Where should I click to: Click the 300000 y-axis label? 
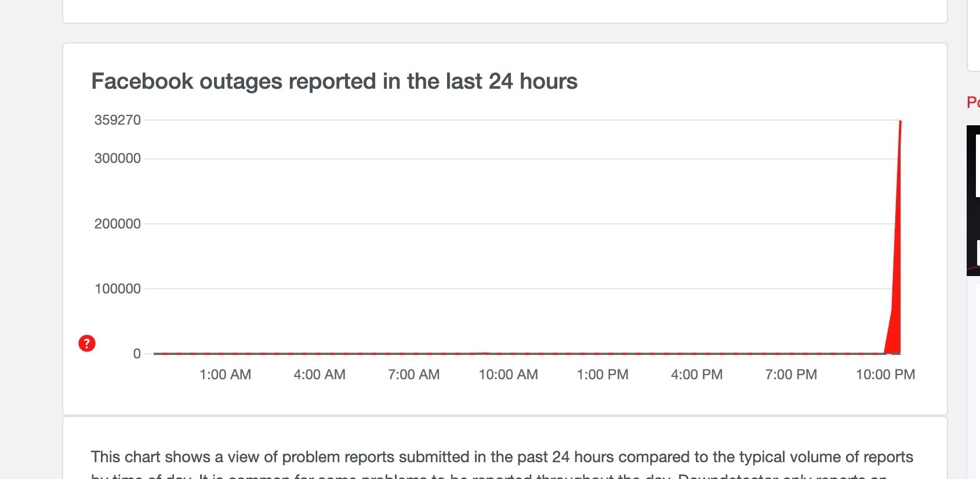pyautogui.click(x=118, y=158)
